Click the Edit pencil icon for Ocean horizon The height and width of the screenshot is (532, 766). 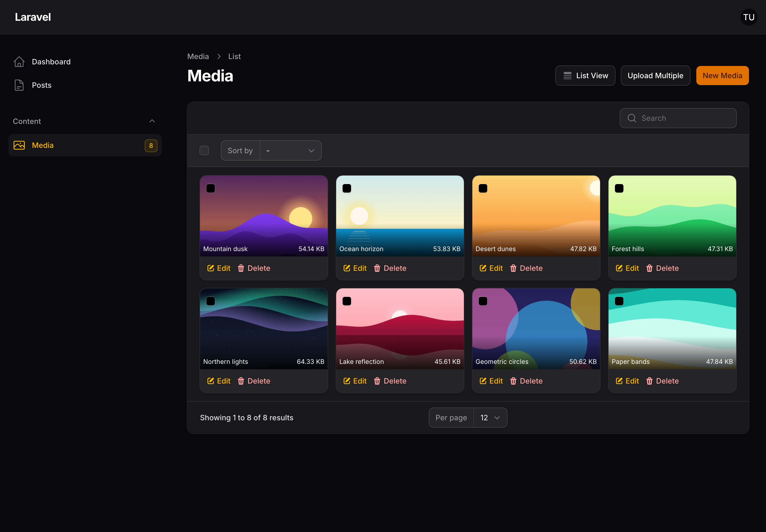pos(347,268)
